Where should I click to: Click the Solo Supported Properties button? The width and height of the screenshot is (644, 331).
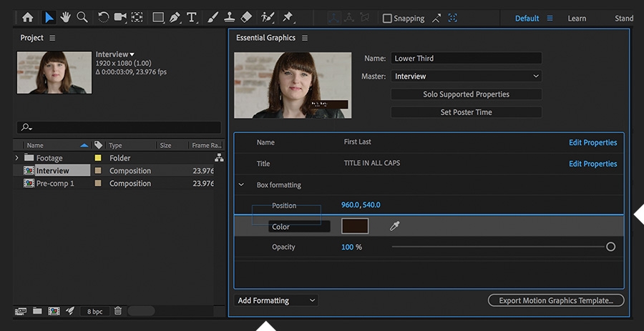click(466, 94)
